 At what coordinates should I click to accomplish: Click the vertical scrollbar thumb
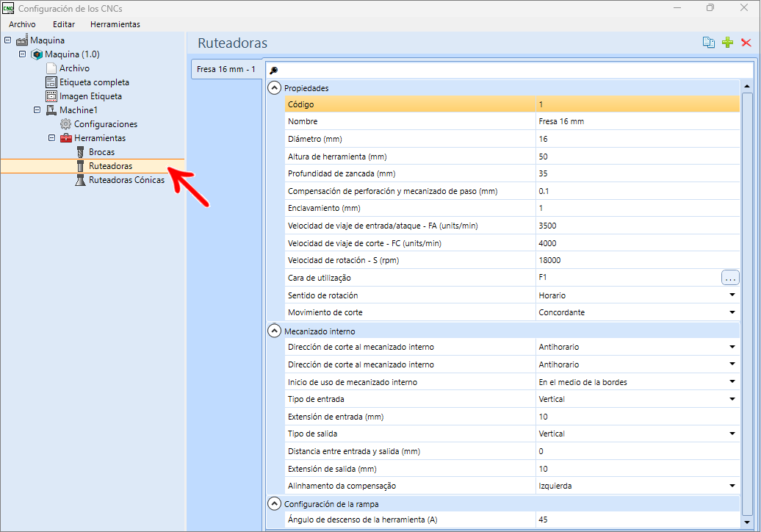(747, 304)
